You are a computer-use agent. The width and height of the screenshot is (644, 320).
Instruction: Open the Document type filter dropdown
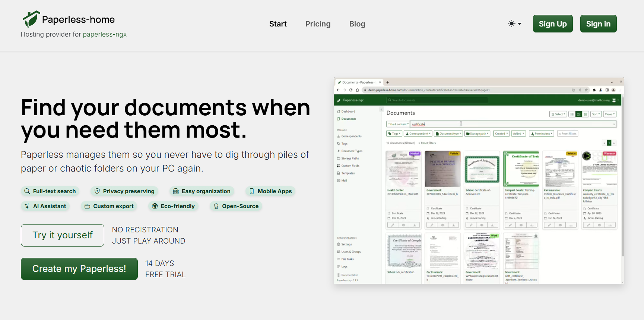[x=449, y=134]
